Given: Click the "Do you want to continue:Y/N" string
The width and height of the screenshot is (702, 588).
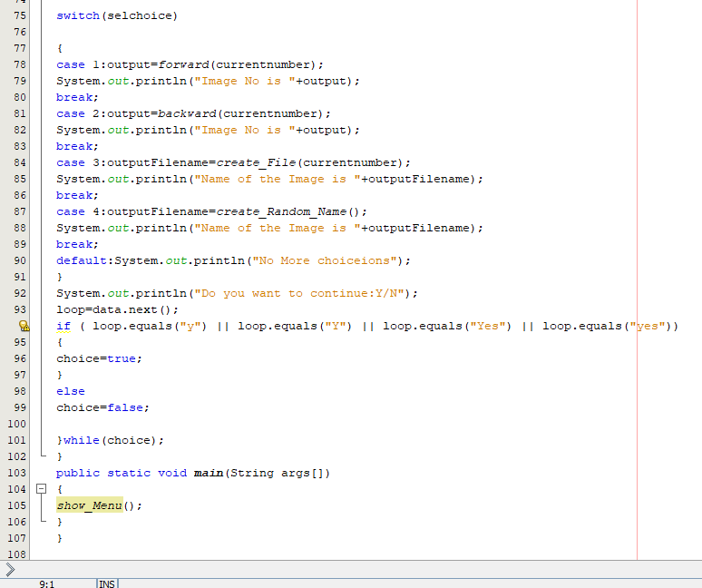Looking at the screenshot, I should click(299, 293).
